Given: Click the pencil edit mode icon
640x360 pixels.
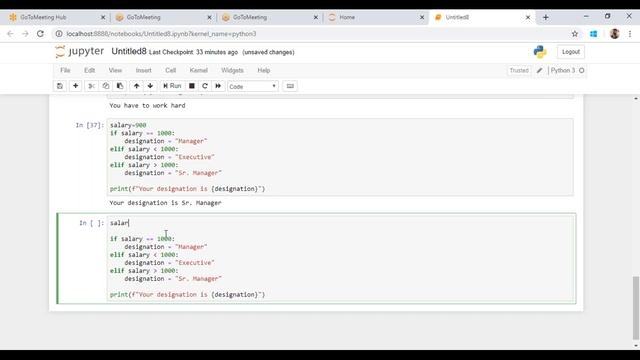Looking at the screenshot, I should pyautogui.click(x=540, y=71).
